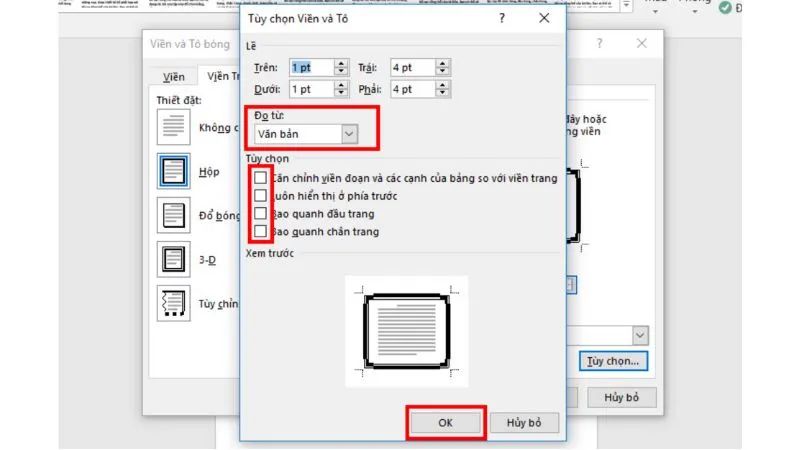Expand the dropdown above Tùy chọn button in back window
Screen dimensions: 800x450
coord(640,335)
